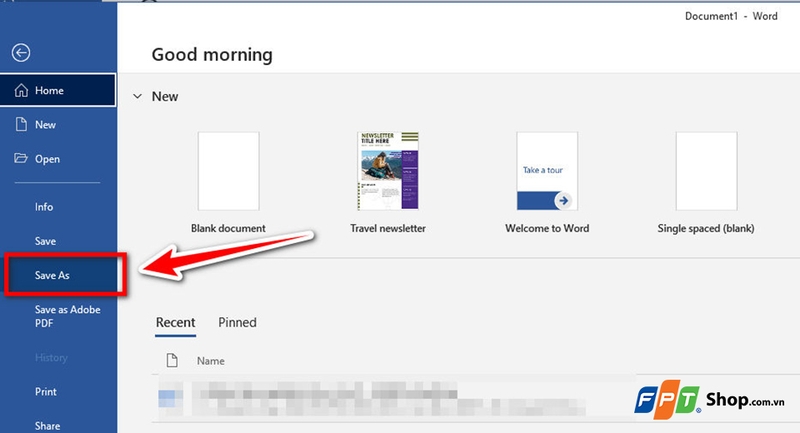This screenshot has width=800, height=433.
Task: Click the Good morning heading text
Action: point(212,55)
